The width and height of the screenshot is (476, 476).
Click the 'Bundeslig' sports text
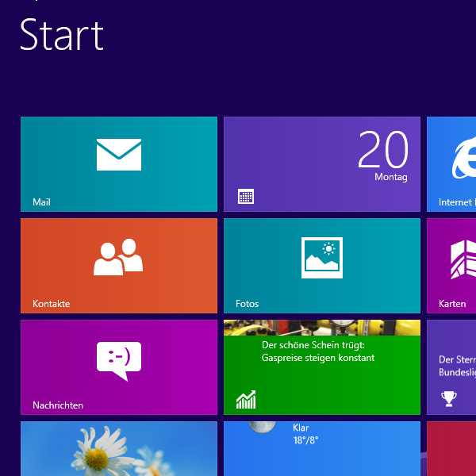tap(457, 372)
